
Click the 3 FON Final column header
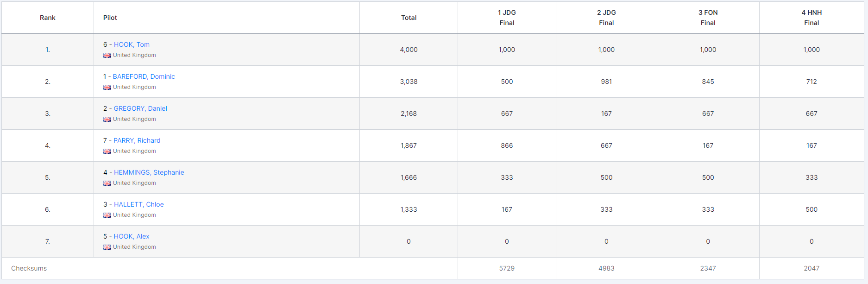pos(708,18)
